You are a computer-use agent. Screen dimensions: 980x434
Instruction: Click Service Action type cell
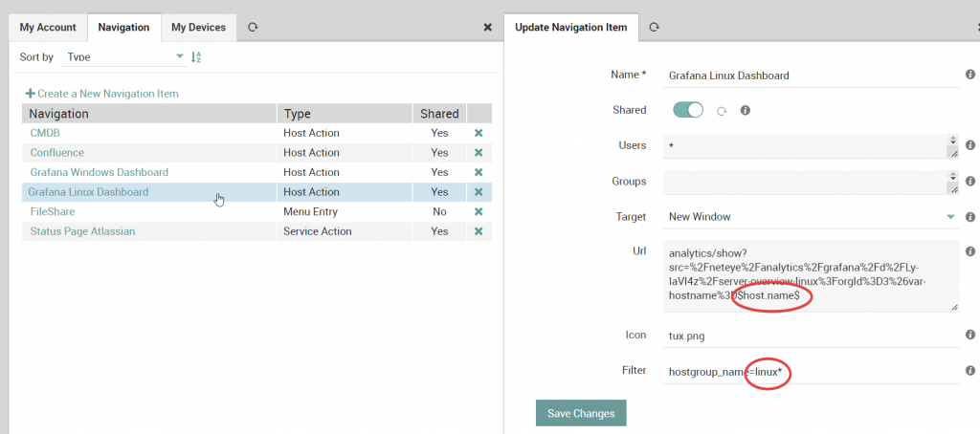318,231
